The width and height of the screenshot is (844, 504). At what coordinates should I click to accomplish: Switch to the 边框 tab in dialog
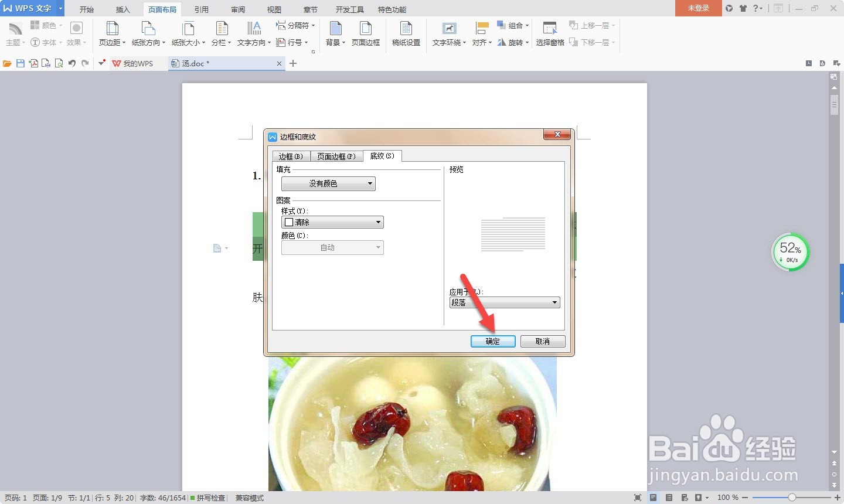pyautogui.click(x=291, y=156)
